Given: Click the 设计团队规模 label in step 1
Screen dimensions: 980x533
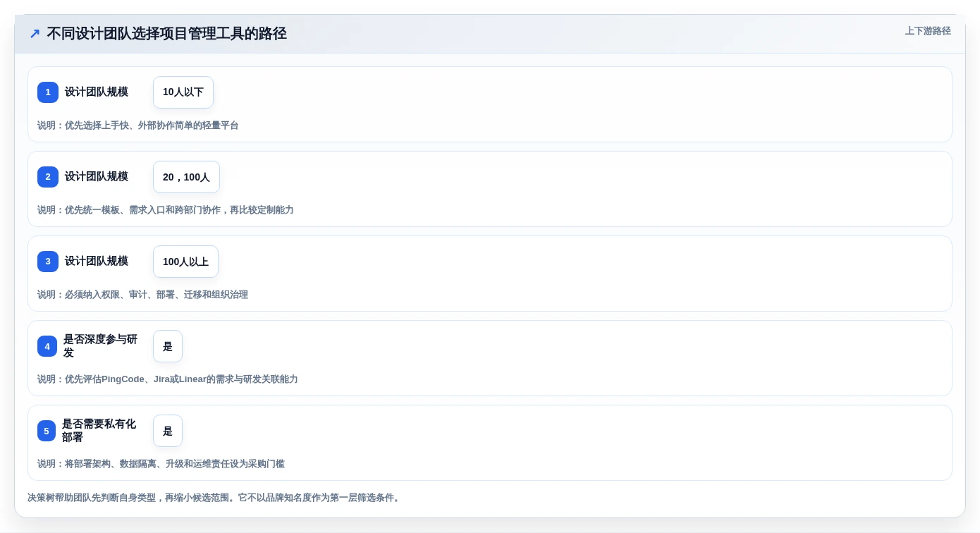Looking at the screenshot, I should 97,92.
